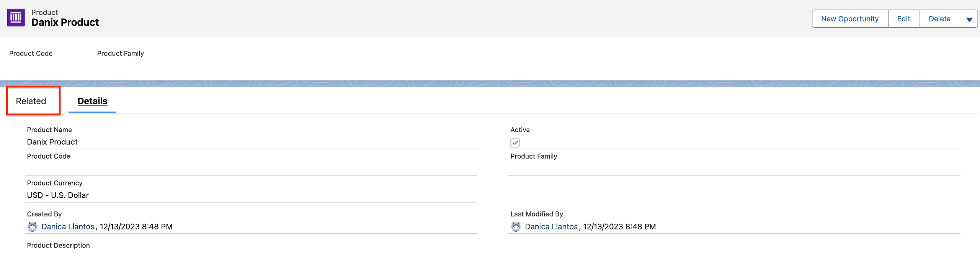Click the Product Description field label
980x262 pixels.
(x=58, y=246)
